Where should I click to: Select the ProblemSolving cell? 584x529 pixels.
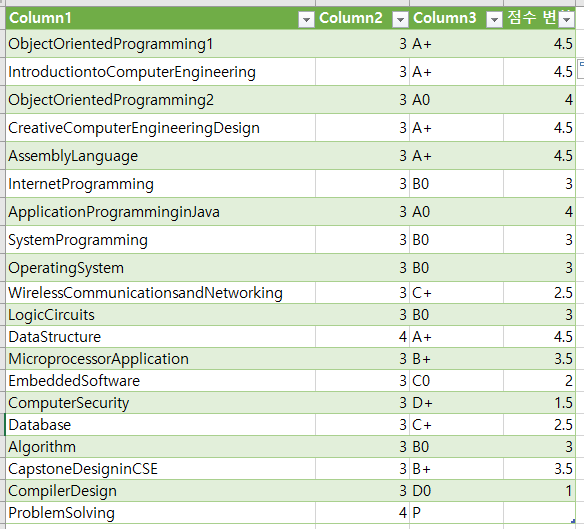pyautogui.click(x=161, y=513)
